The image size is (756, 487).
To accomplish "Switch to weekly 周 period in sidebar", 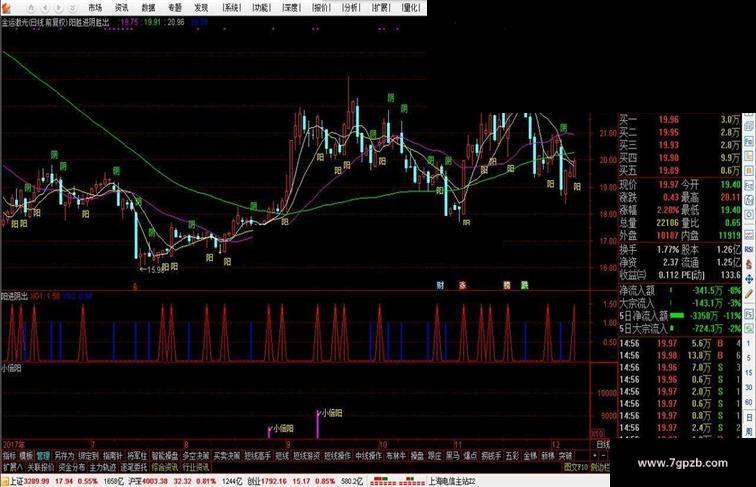I will pos(749,431).
